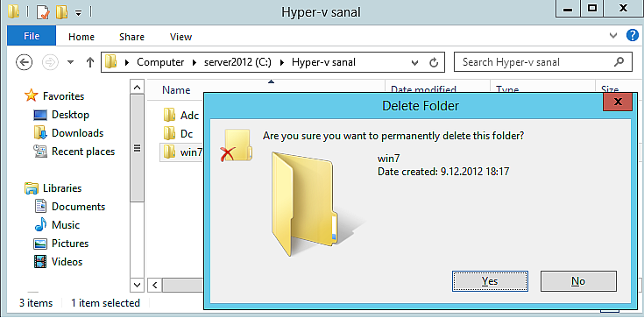Click the navigation pane scrollbar thumb
This screenshot has height=318, width=644.
pos(138,148)
